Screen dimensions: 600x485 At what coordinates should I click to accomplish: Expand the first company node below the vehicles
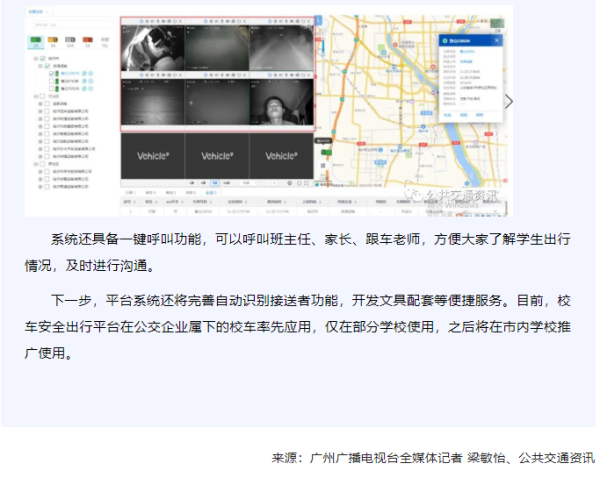tap(41, 102)
